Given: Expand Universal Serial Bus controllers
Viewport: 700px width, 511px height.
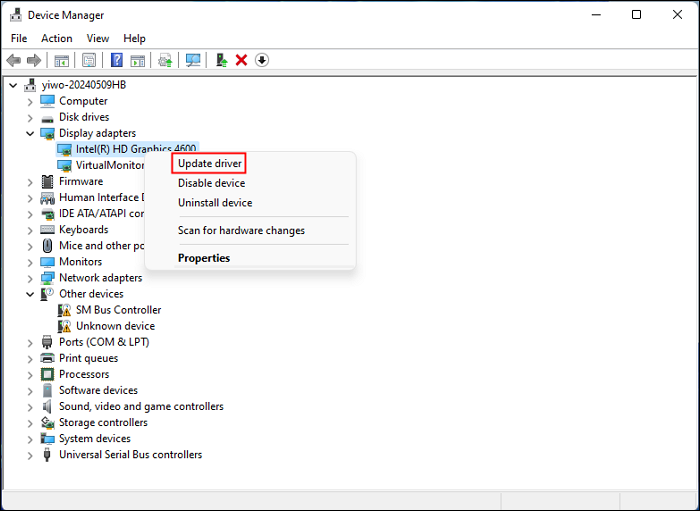Looking at the screenshot, I should [29, 454].
